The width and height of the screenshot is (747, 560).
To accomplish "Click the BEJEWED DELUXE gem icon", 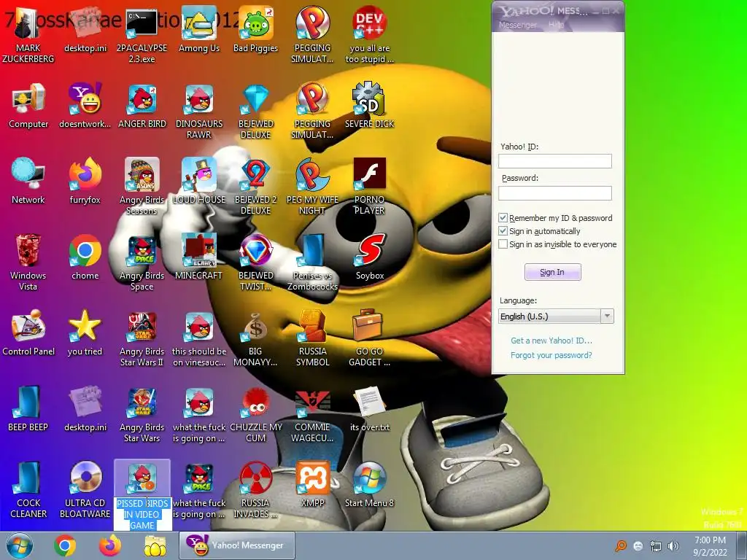I will point(256,111).
